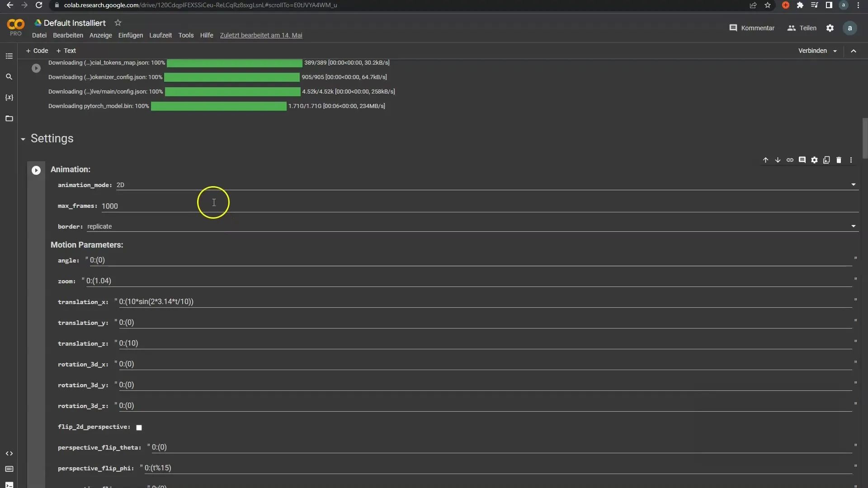The width and height of the screenshot is (868, 488).
Task: Expand the border dropdown to change value
Action: (854, 226)
